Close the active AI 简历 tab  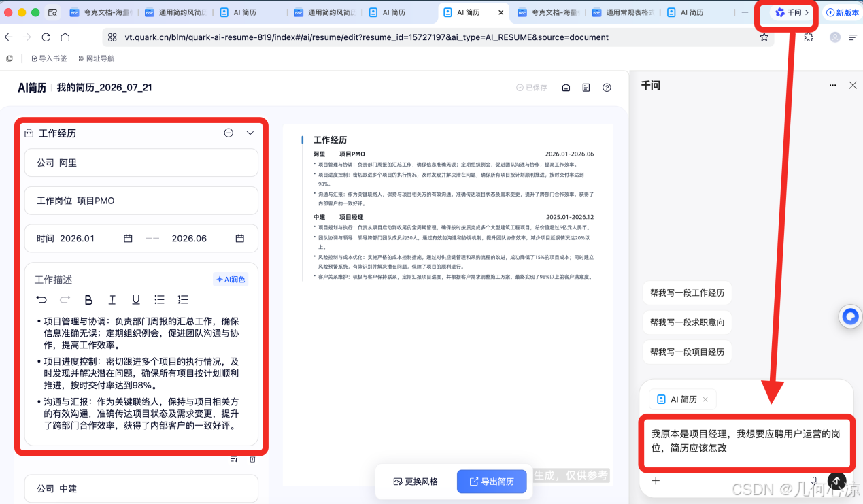501,12
